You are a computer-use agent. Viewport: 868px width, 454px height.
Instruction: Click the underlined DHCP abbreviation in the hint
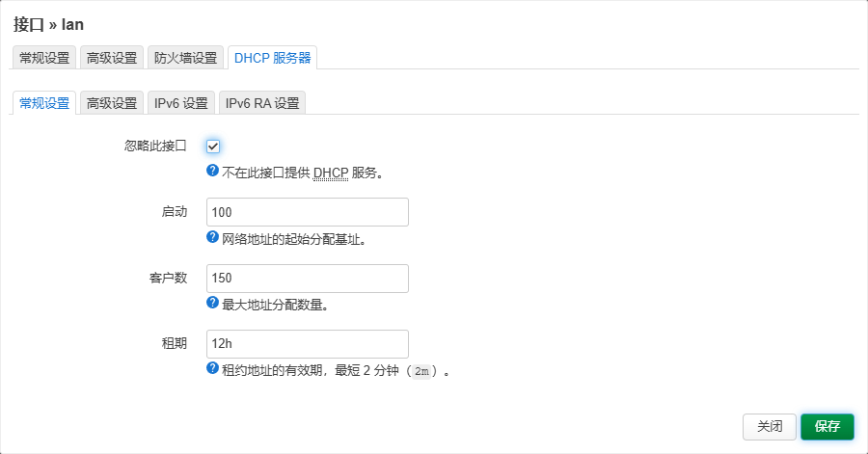click(331, 174)
